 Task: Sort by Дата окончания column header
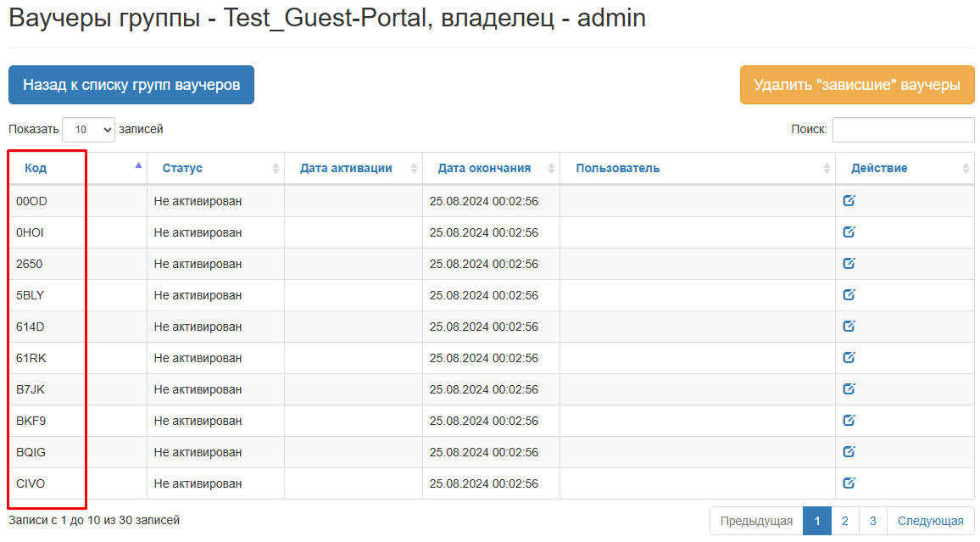click(484, 168)
